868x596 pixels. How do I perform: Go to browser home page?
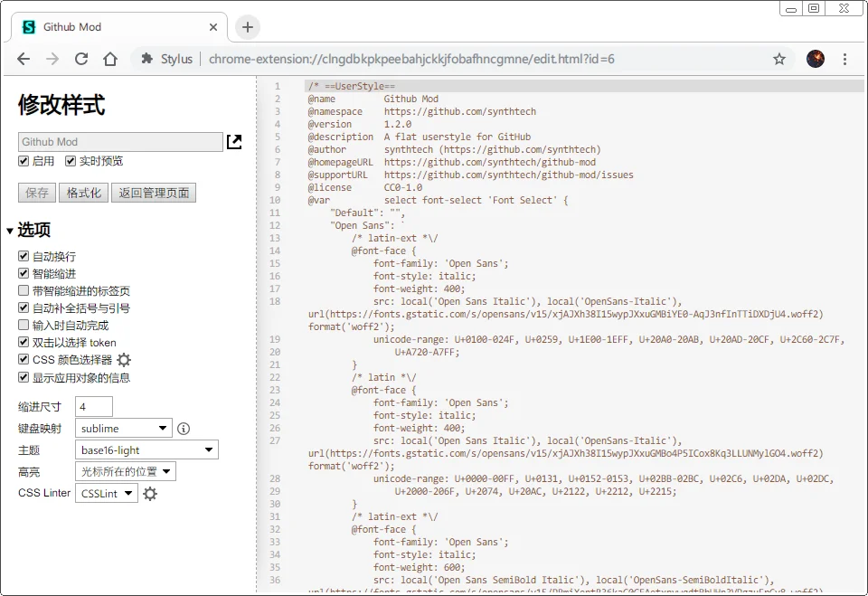click(x=110, y=59)
